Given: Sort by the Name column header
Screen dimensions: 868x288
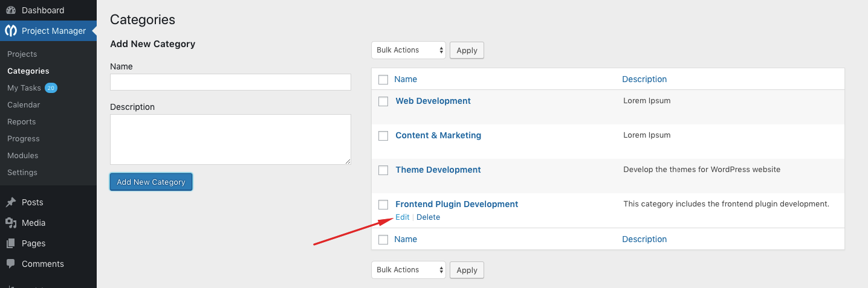Looking at the screenshot, I should click(406, 79).
